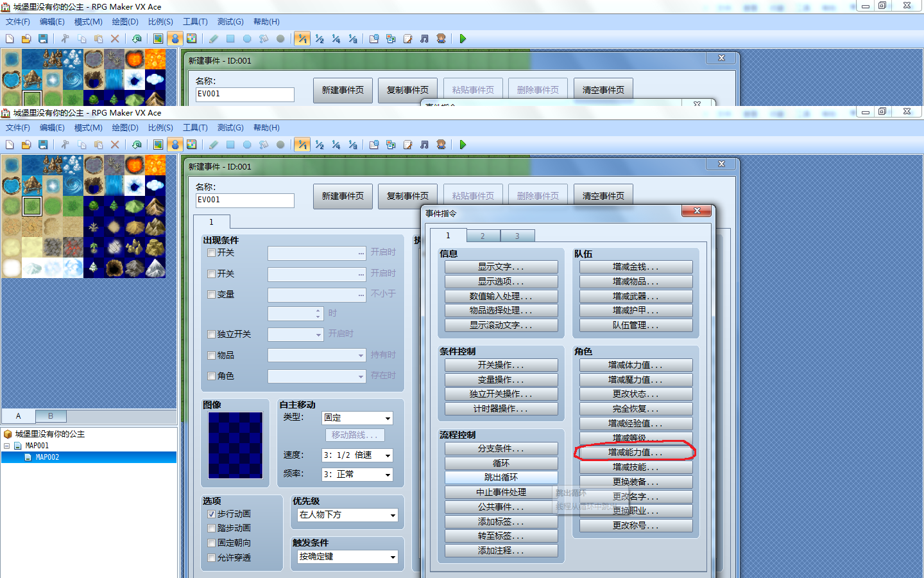This screenshot has height=578, width=924.
Task: Open 工具(T) menu in lower window
Action: 195,128
